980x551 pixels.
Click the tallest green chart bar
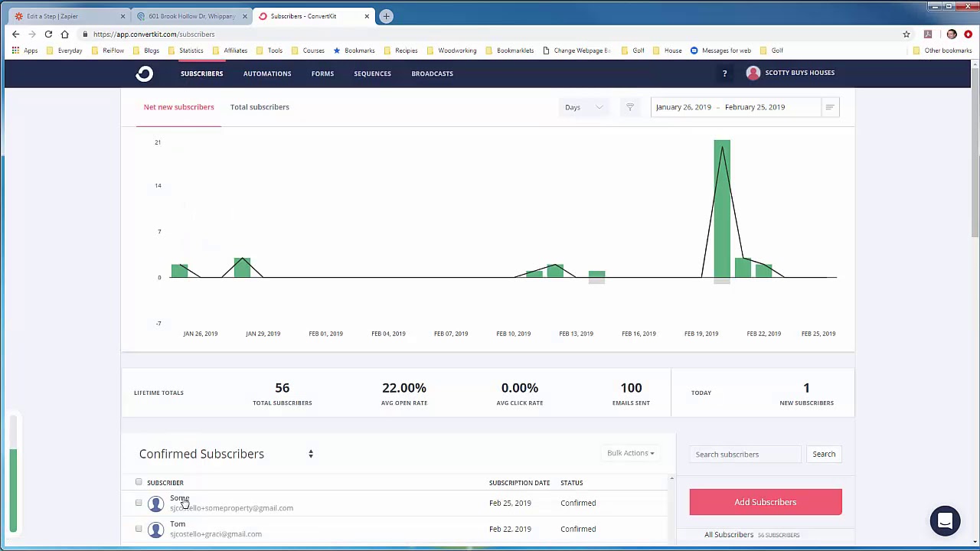coord(722,208)
